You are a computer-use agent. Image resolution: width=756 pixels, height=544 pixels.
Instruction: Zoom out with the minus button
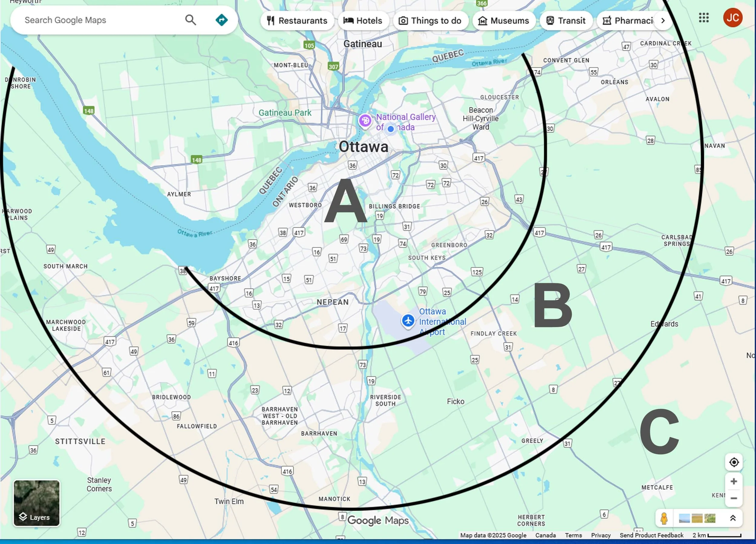pos(734,498)
